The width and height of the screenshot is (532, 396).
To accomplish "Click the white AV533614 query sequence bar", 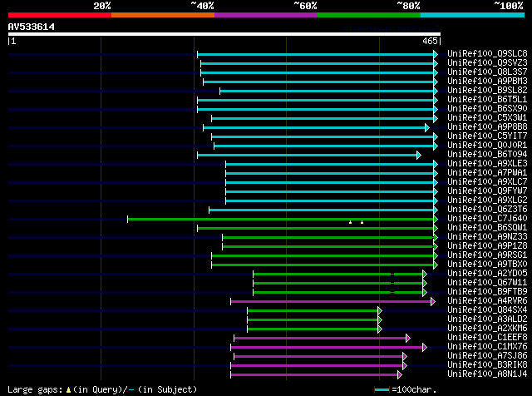I will (224, 34).
